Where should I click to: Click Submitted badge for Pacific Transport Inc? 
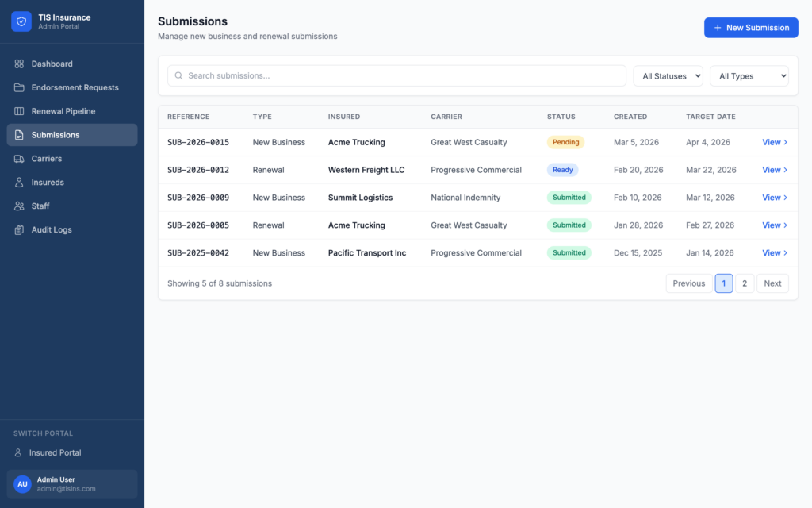coord(569,253)
